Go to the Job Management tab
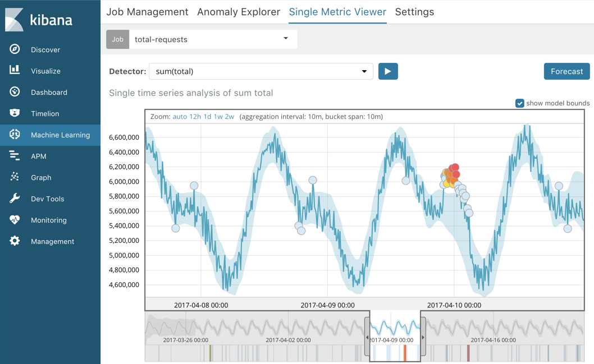 tap(147, 12)
